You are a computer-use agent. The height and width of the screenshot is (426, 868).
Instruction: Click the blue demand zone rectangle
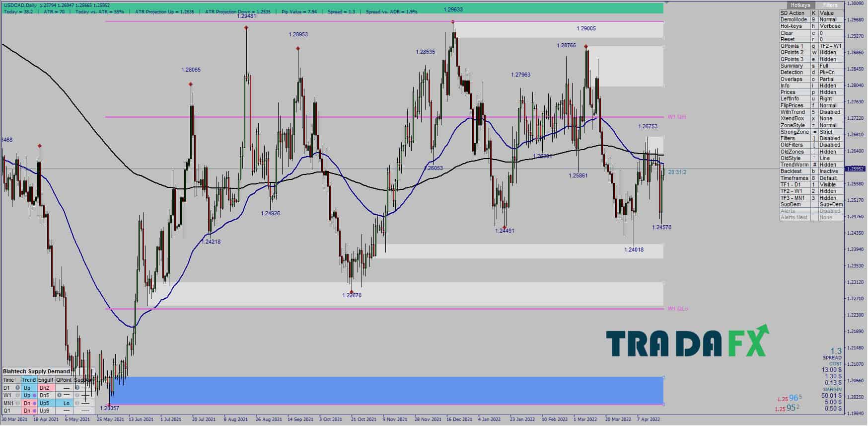tap(386, 390)
